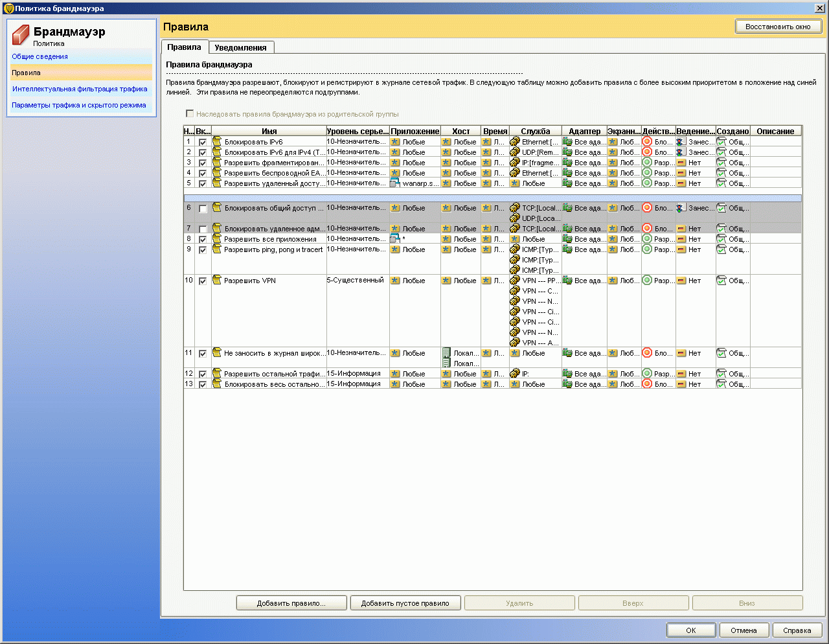Click the host icon in Блокировать IPv6 для IPv4 row

[446, 152]
